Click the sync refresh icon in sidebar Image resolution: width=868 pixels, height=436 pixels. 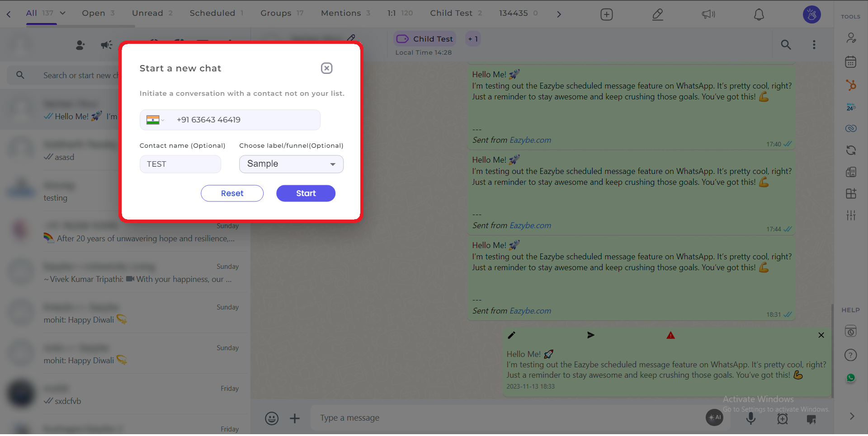tap(851, 150)
